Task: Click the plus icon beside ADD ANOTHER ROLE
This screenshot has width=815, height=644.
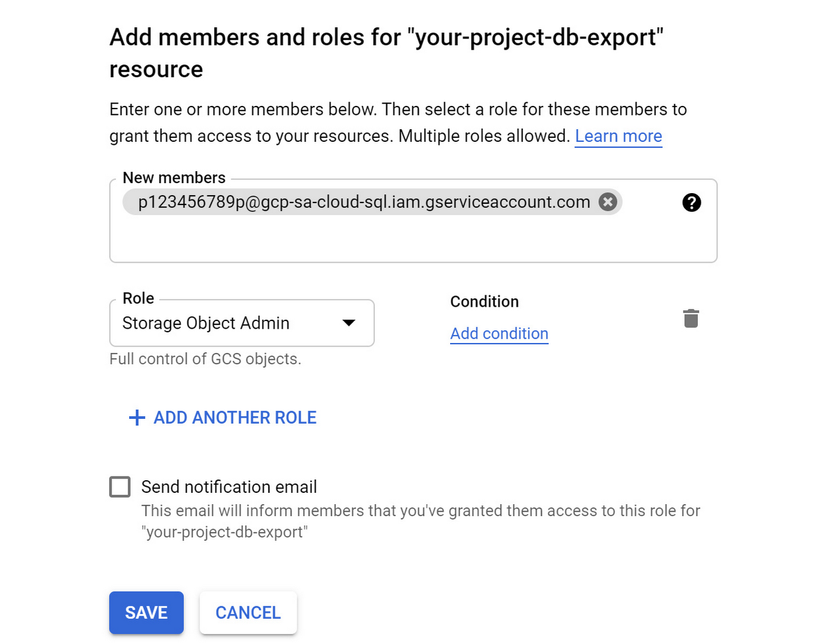Action: point(136,417)
